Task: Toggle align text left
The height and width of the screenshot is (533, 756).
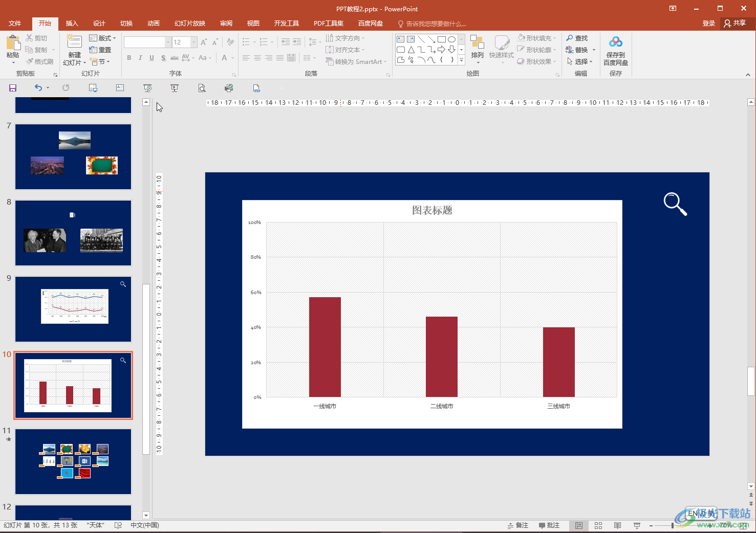Action: 246,58
